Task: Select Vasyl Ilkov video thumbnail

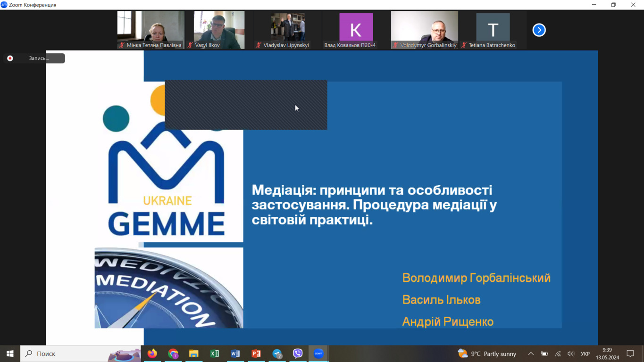Action: 219,30
